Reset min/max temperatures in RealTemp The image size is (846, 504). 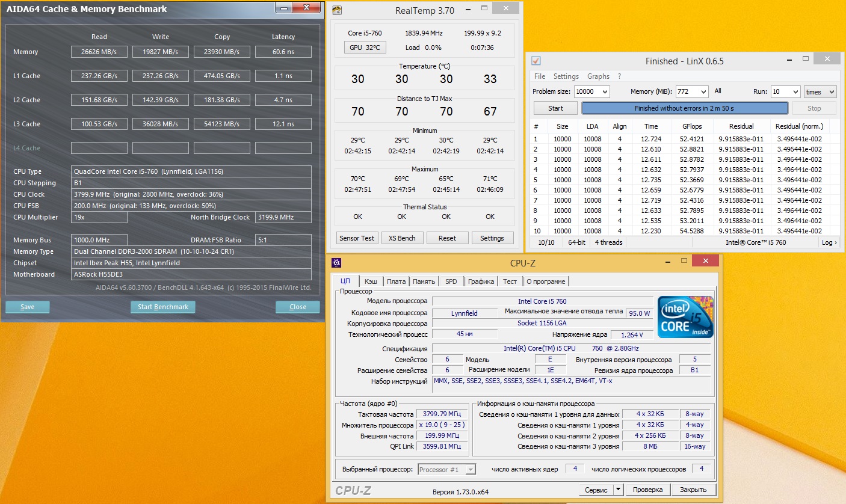447,238
